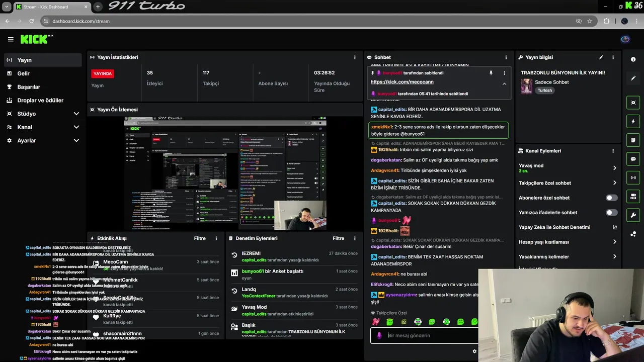Viewport: 644px width, 362px height.
Task: Open the hamburger menu beside Kick logo
Action: click(11, 39)
